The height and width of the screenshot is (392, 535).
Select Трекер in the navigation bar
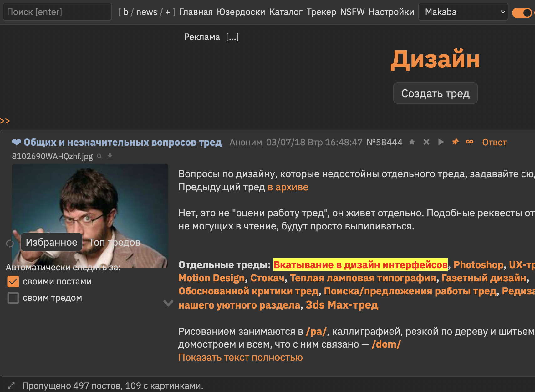pyautogui.click(x=321, y=12)
